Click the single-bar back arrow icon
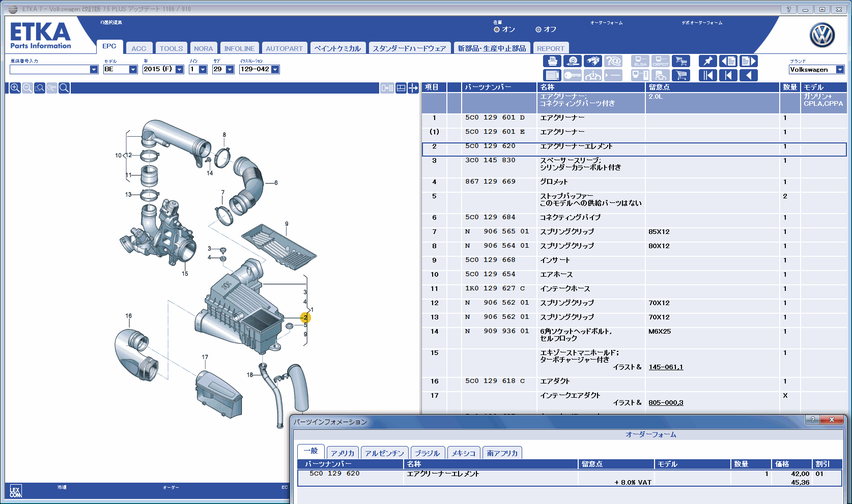852x504 pixels. [728, 75]
